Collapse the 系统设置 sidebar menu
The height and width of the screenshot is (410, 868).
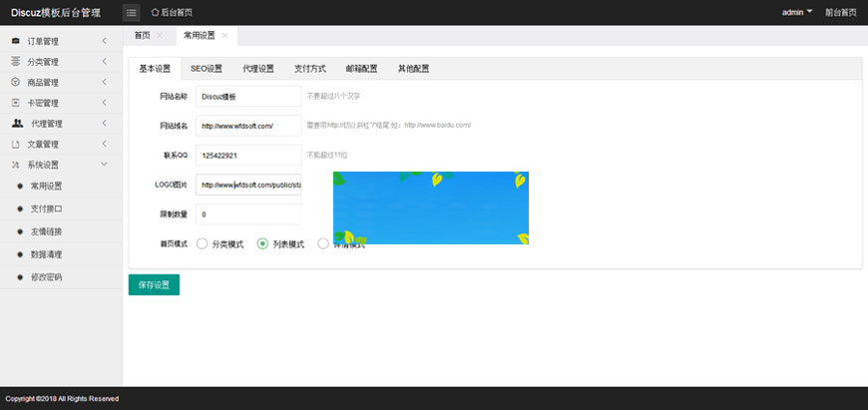[104, 165]
